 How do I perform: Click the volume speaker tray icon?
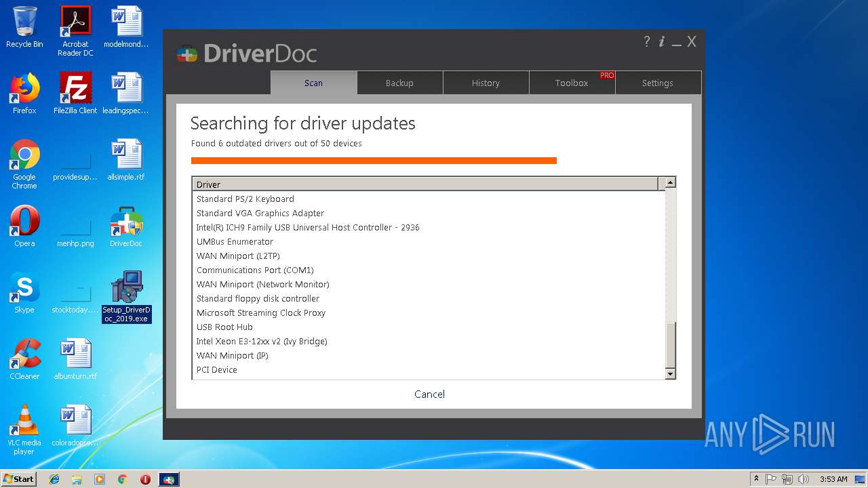(x=804, y=479)
